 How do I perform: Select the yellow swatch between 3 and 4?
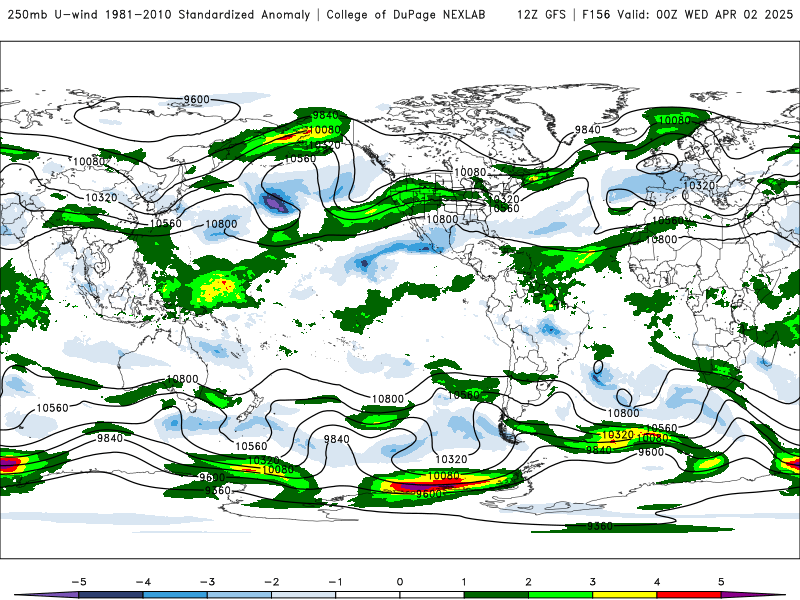click(x=625, y=595)
